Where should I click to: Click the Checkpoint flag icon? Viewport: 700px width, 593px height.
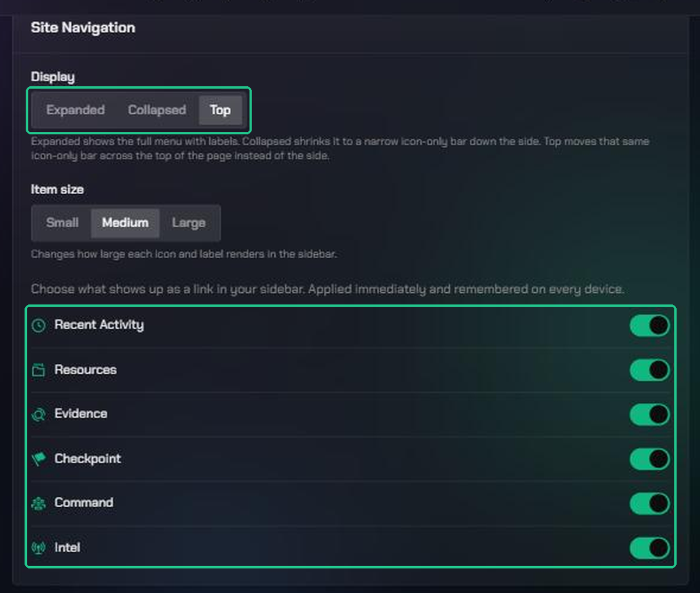[x=38, y=459]
